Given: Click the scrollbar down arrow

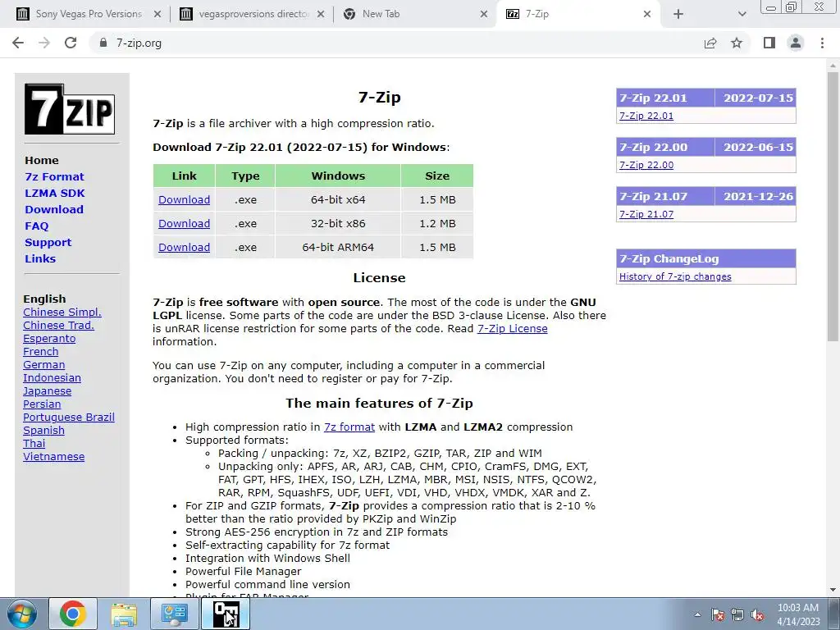Looking at the screenshot, I should point(833,590).
